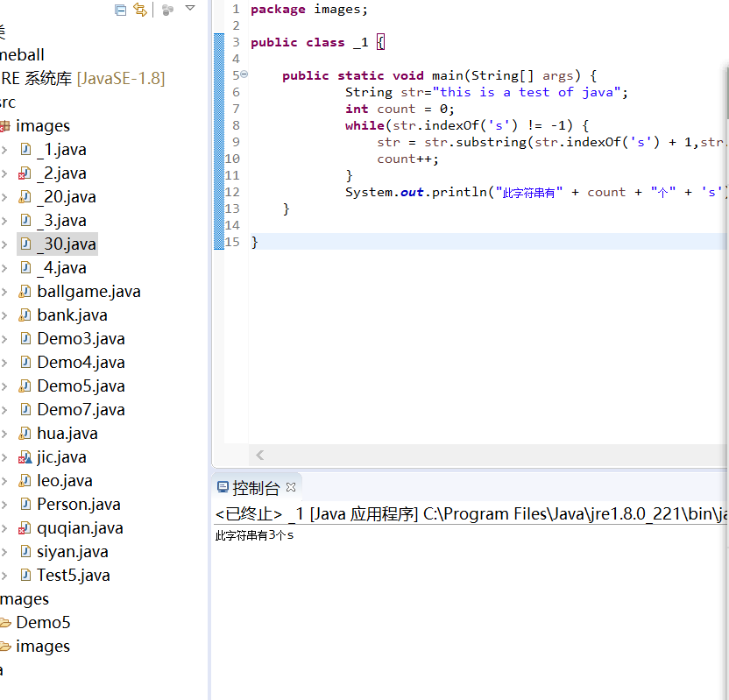
Task: Click the 'count++;' statement in editor
Action: coord(407,159)
